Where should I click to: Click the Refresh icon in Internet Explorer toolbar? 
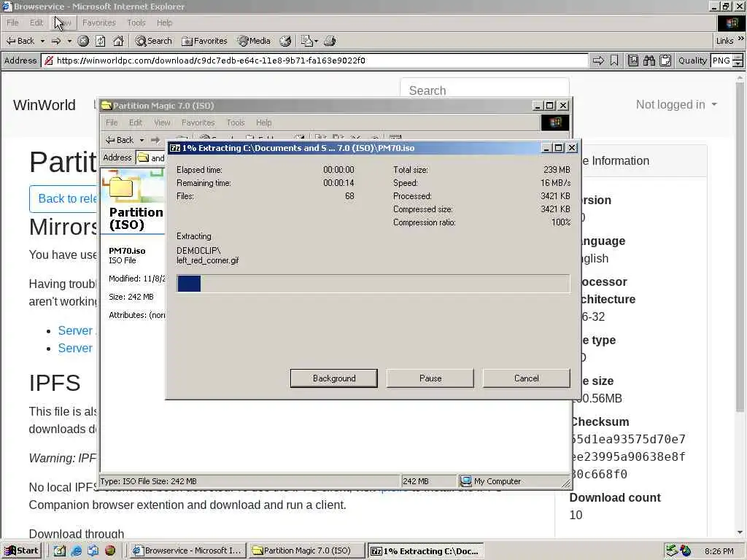click(x=101, y=41)
